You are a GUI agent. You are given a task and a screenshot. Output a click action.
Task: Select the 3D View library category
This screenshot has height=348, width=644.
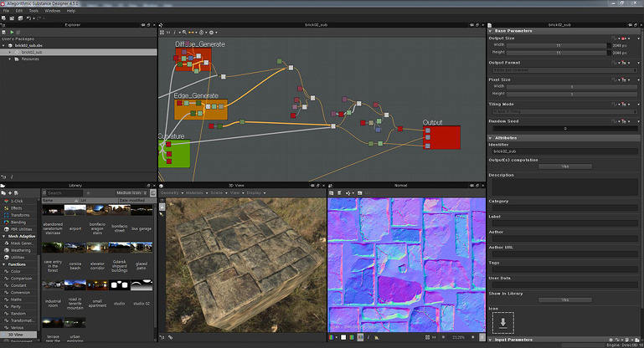tap(18, 335)
